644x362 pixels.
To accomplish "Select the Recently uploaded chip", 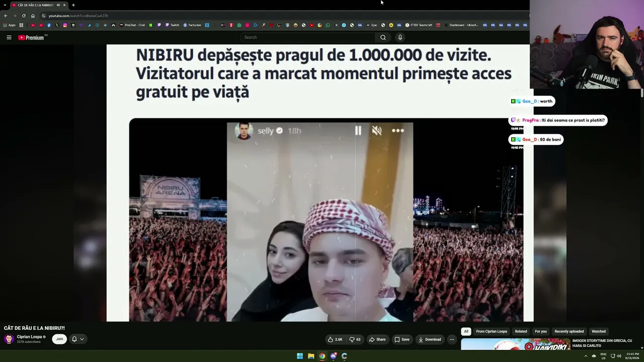I will coord(569,331).
